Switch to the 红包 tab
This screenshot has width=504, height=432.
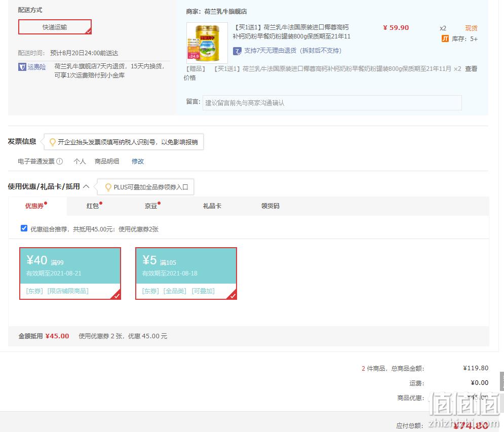(93, 206)
